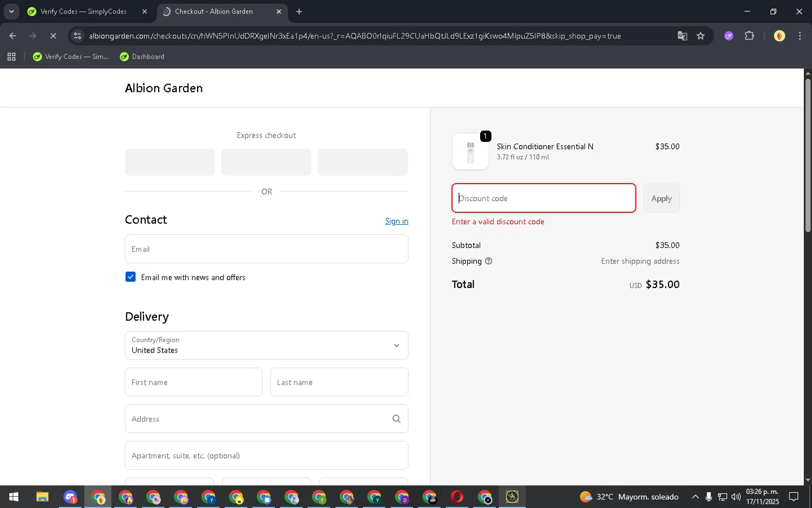The image size is (812, 508).
Task: Open Chrome three-dot menu
Action: (800, 36)
